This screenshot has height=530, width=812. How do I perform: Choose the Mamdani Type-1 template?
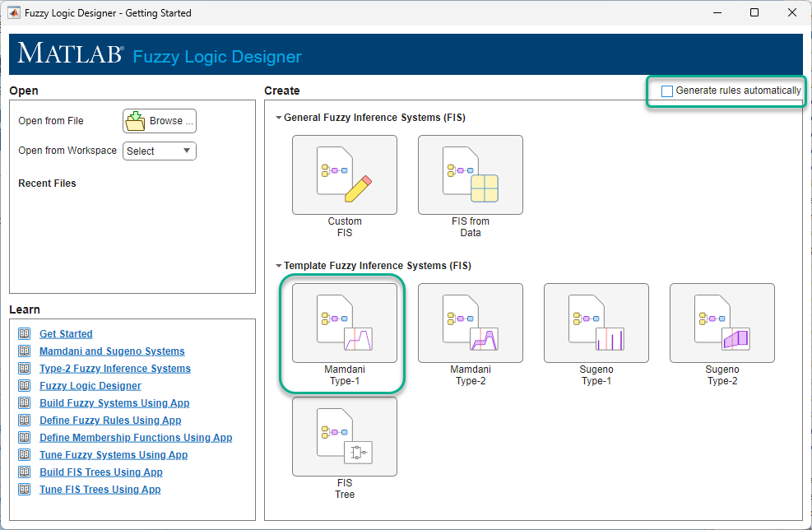coord(345,323)
